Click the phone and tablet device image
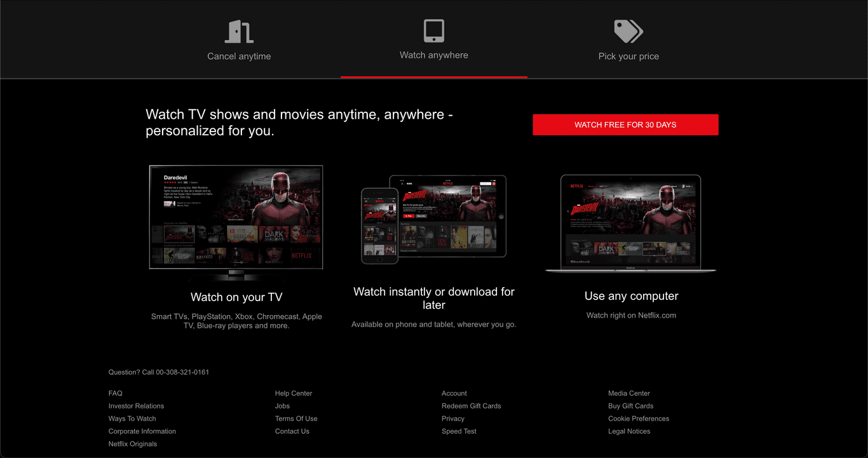This screenshot has width=868, height=458. click(433, 219)
